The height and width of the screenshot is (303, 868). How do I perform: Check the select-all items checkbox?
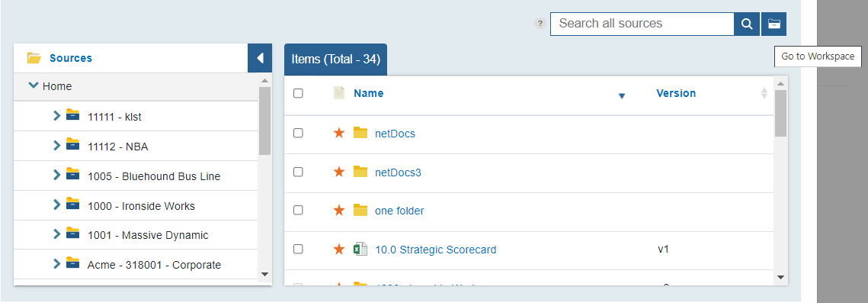298,93
